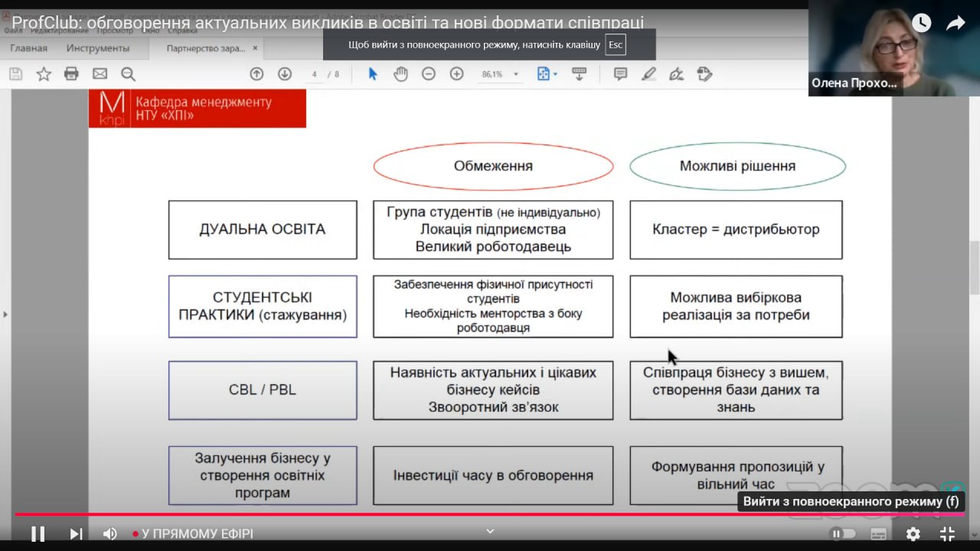This screenshot has height=551, width=980.
Task: Click the Співпраця бізнесу з вишем box
Action: (736, 390)
